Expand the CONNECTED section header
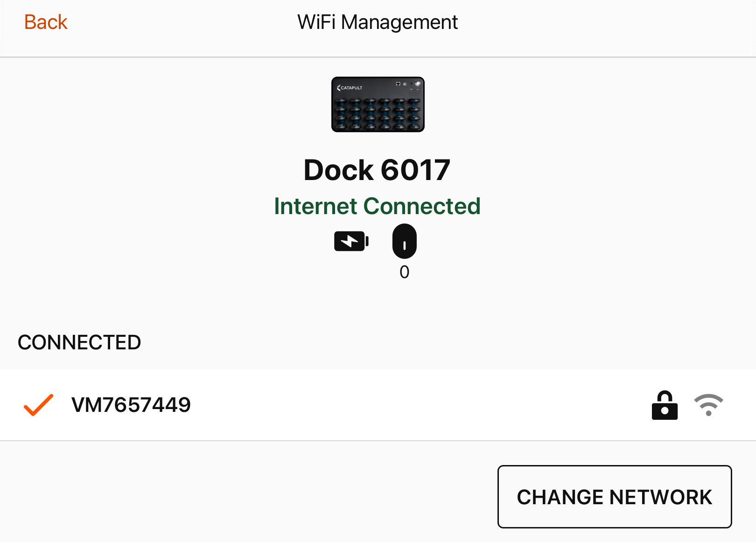The width and height of the screenshot is (756, 542). point(79,342)
